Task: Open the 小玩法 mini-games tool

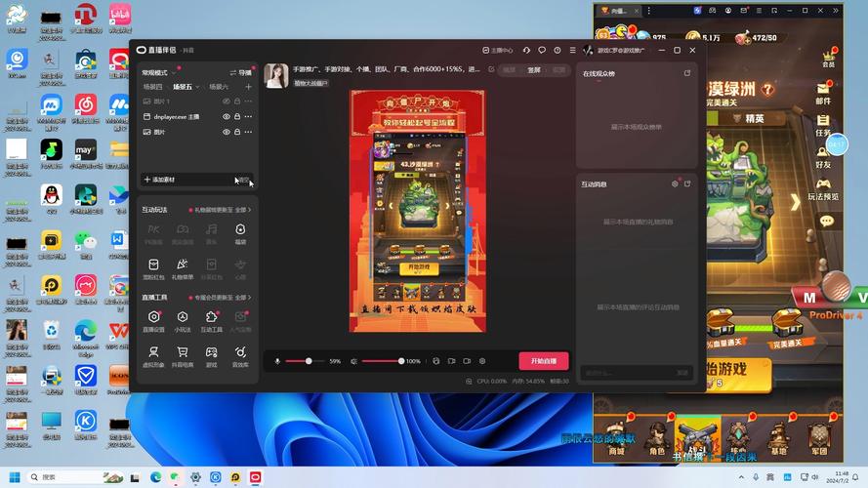Action: point(183,318)
